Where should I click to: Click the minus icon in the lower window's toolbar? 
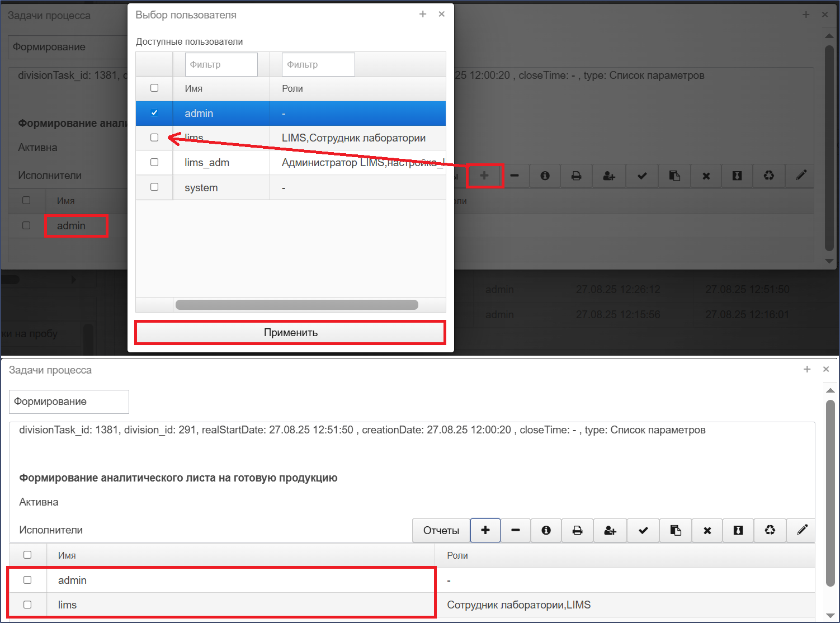pyautogui.click(x=516, y=530)
